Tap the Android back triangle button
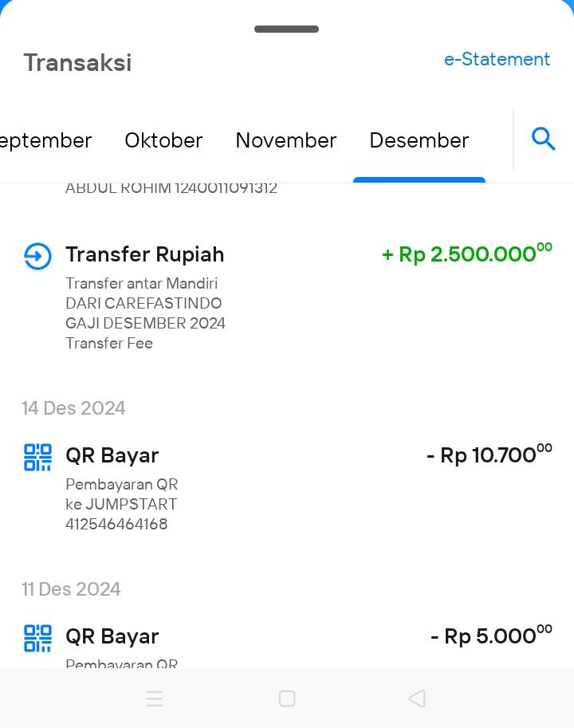The width and height of the screenshot is (574, 728). 417,698
